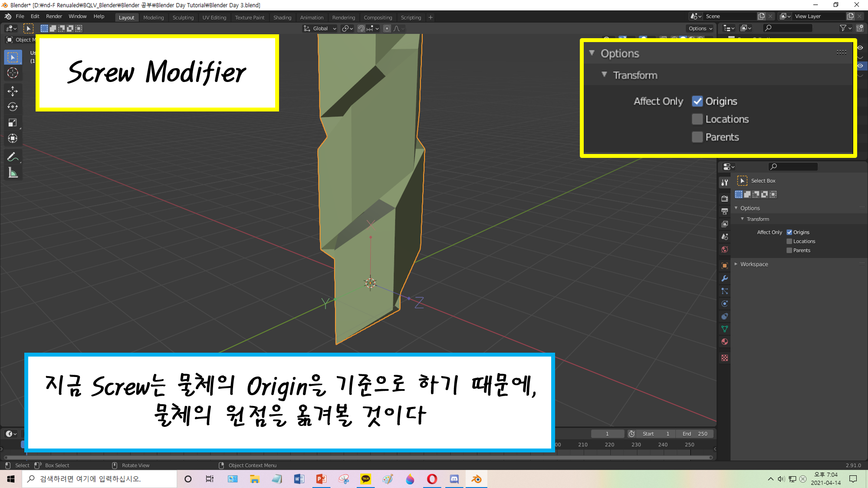Image resolution: width=868 pixels, height=488 pixels.
Task: Switch to the Sculpting workspace tab
Action: (183, 18)
